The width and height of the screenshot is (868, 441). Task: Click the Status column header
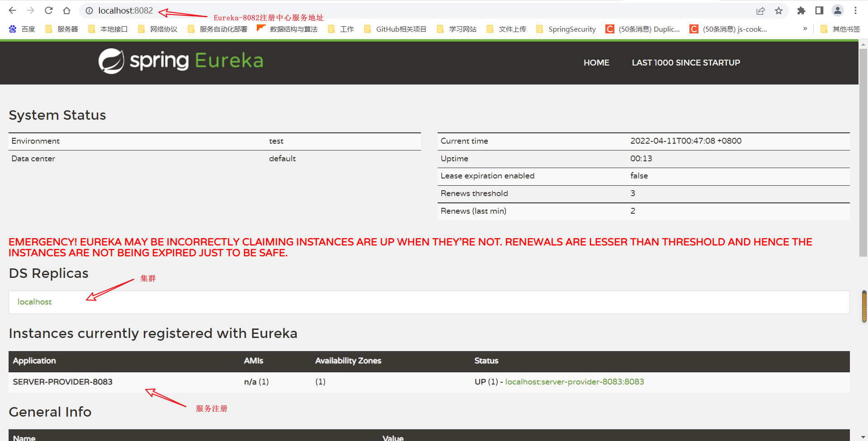tap(486, 361)
